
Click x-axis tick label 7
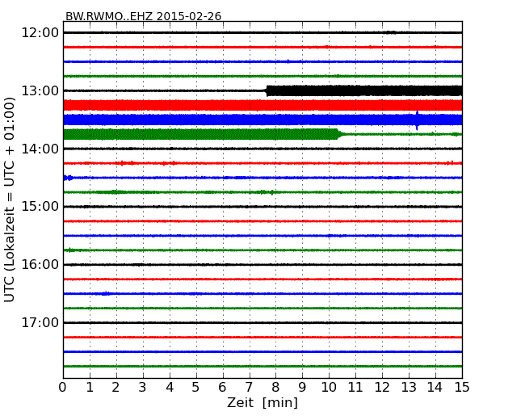click(249, 388)
